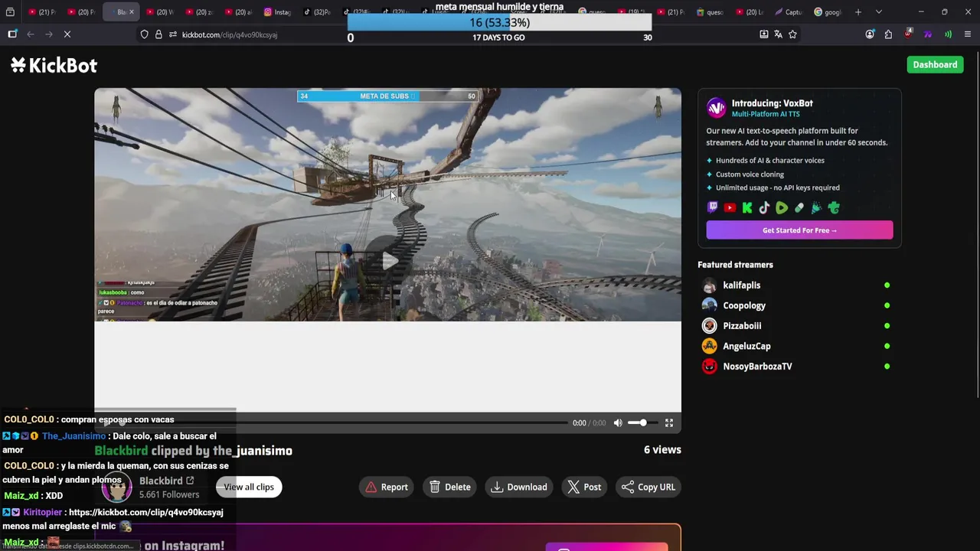
Task: Switch to the first (21) YouTube tab
Action: pyautogui.click(x=41, y=12)
